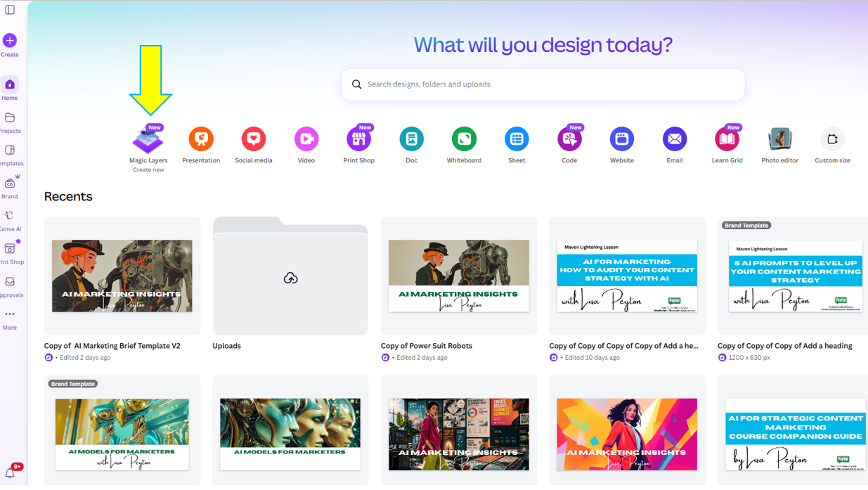Open Learn Grid

coord(727,139)
